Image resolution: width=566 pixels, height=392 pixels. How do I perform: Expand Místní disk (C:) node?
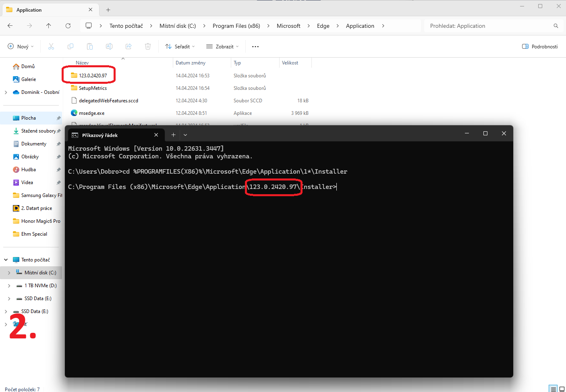point(9,273)
